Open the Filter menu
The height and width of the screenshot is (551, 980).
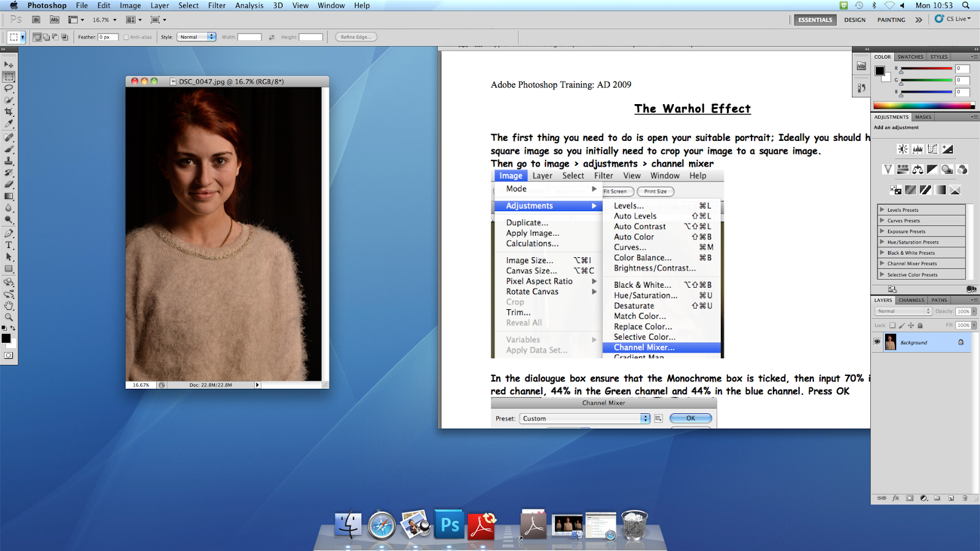pyautogui.click(x=217, y=6)
